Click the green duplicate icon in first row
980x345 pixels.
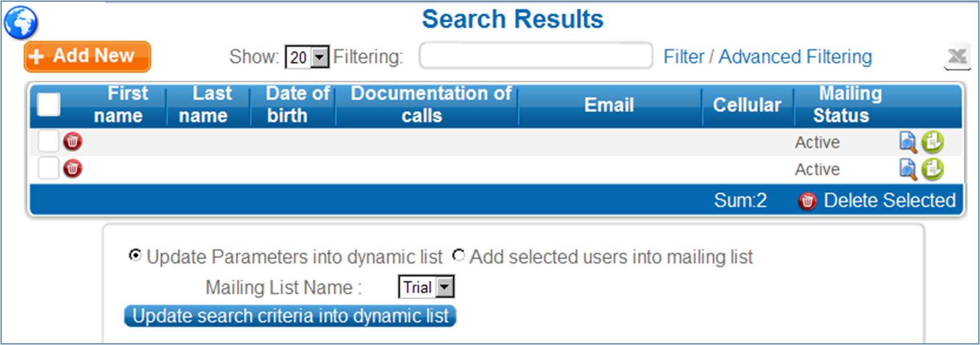coord(932,142)
